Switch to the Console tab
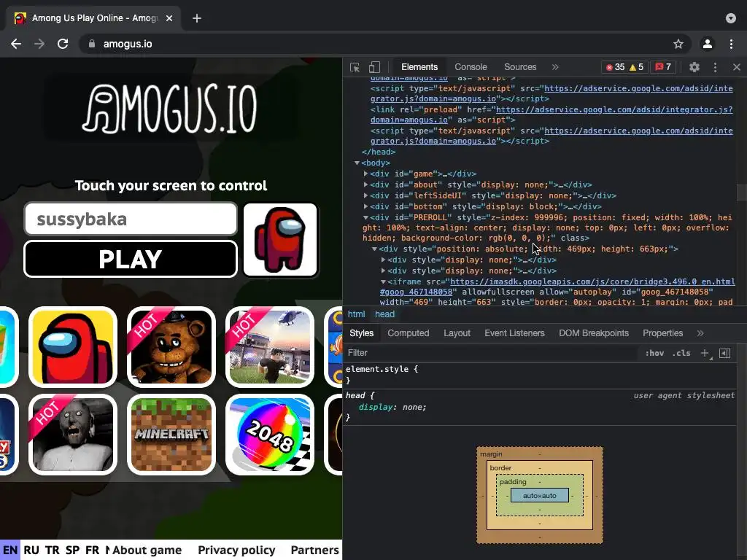This screenshot has width=747, height=560. [471, 67]
